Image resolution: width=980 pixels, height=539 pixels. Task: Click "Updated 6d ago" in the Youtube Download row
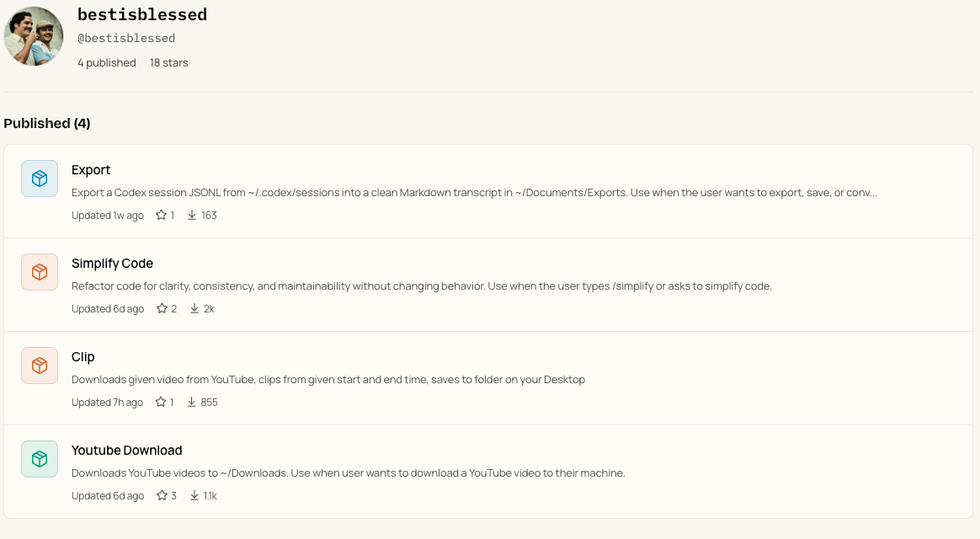point(108,495)
